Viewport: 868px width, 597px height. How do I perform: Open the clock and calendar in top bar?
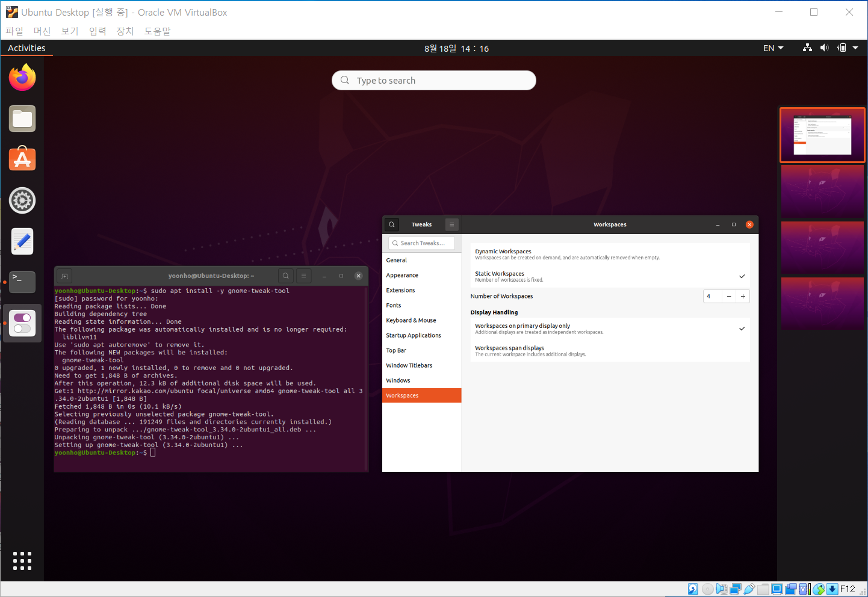pos(456,48)
